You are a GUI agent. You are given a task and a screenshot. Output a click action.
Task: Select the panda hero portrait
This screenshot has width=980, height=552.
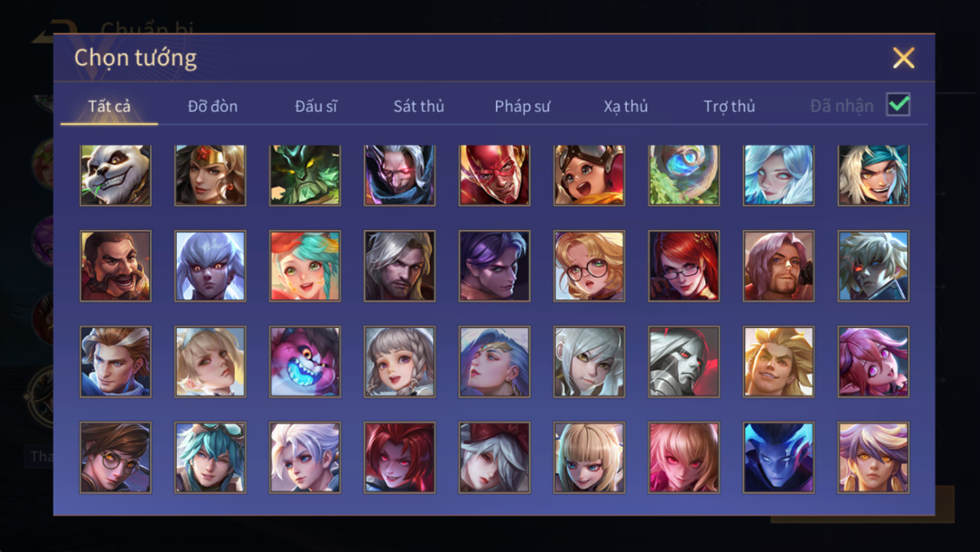(115, 175)
